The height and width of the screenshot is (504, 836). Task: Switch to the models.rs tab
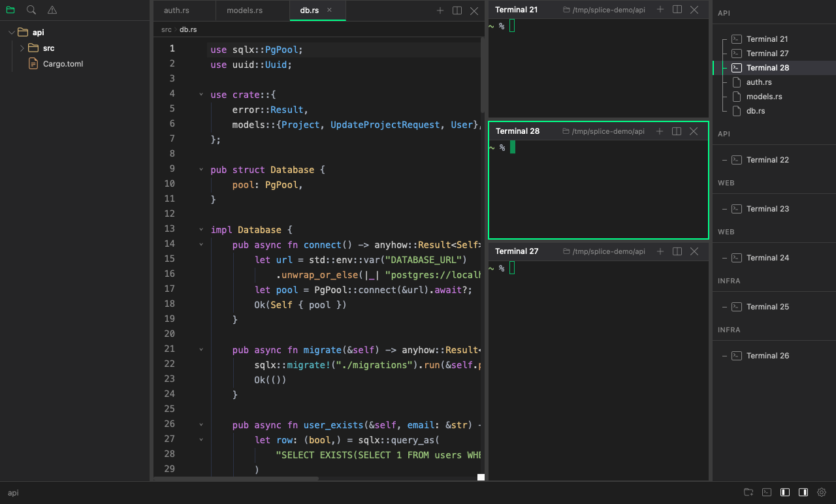point(244,10)
